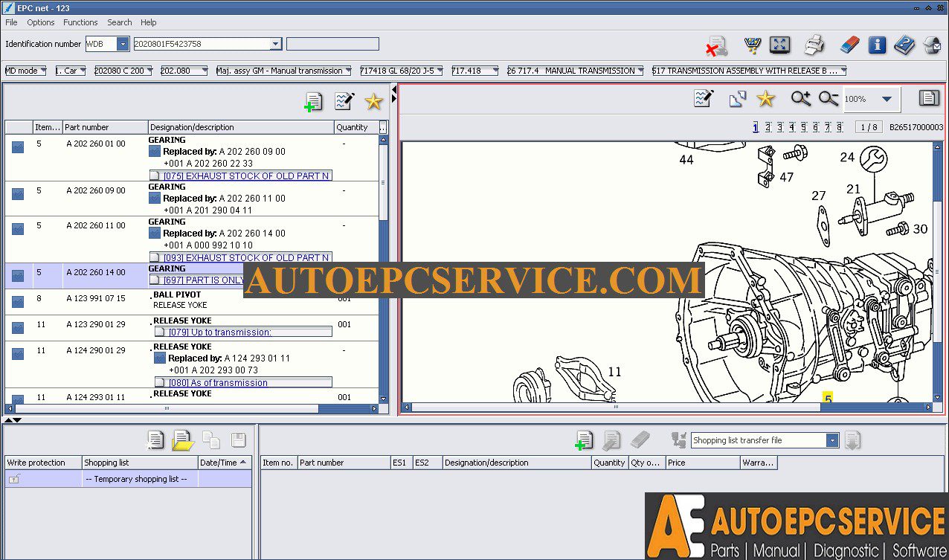Open the Search menu
This screenshot has height=560, width=949.
pos(120,22)
